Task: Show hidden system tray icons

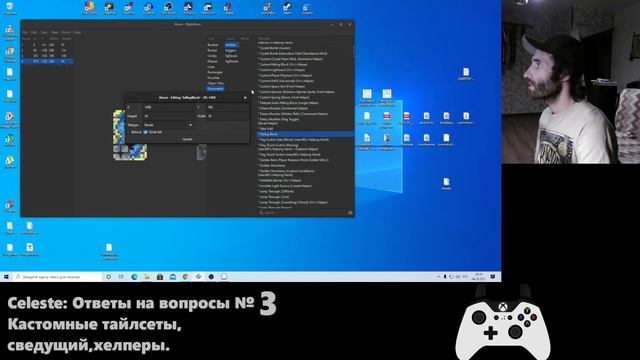Action: coord(439,277)
